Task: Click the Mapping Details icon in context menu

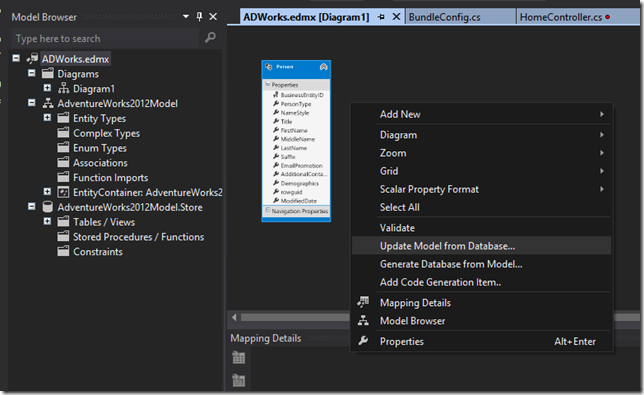Action: (x=363, y=302)
